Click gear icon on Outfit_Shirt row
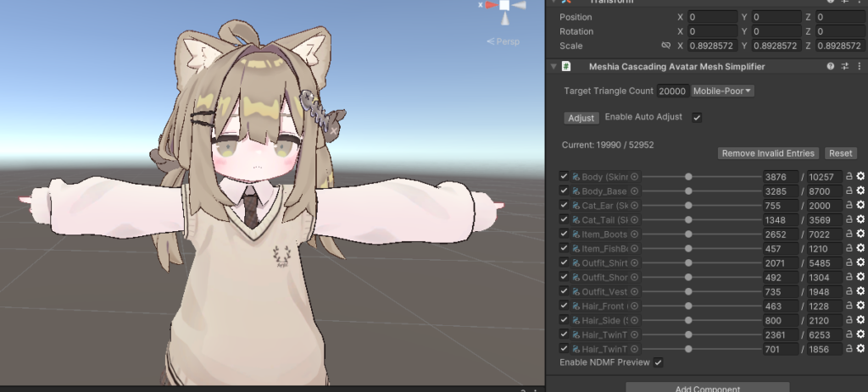This screenshot has width=868, height=392. (860, 263)
